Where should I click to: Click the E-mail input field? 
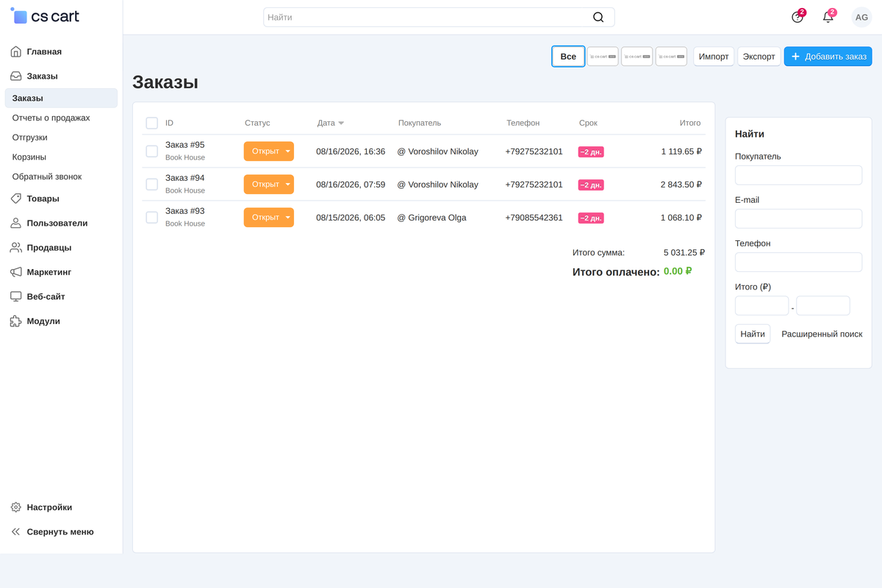(x=798, y=218)
